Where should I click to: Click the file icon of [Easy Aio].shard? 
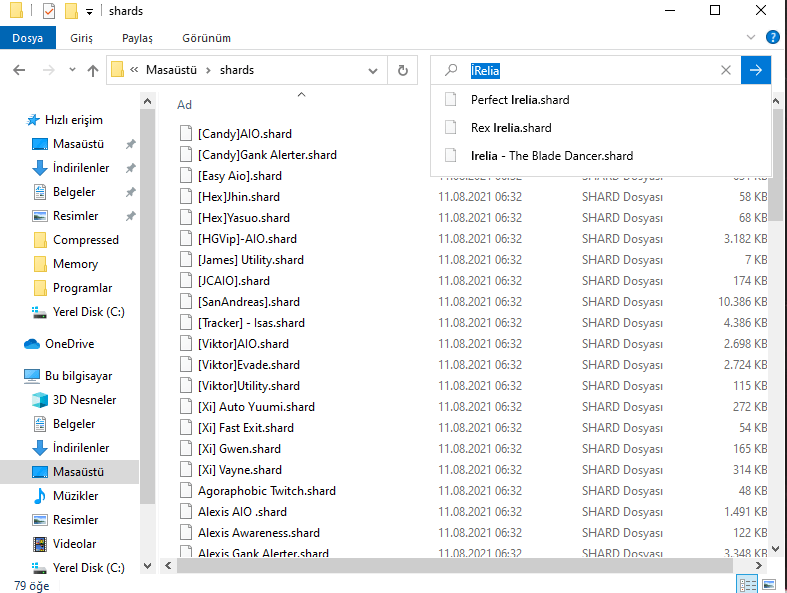(186, 176)
